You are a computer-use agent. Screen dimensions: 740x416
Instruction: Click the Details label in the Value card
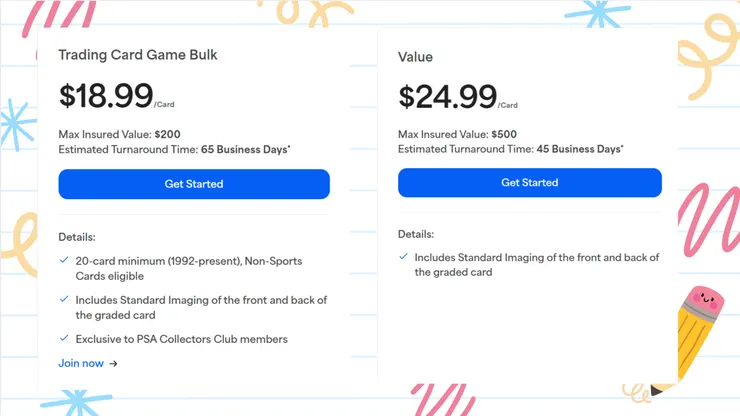click(x=416, y=234)
